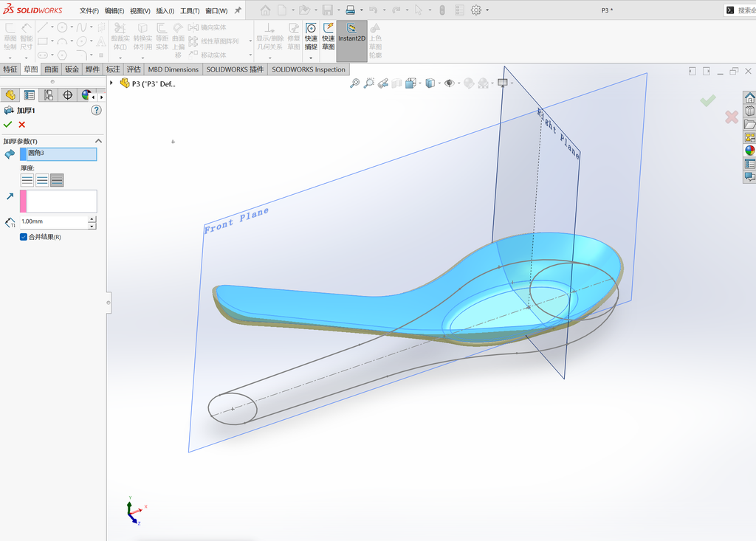Viewport: 756px width, 541px height.
Task: Open the Quick Snaps dropdown arrow
Action: point(311,58)
